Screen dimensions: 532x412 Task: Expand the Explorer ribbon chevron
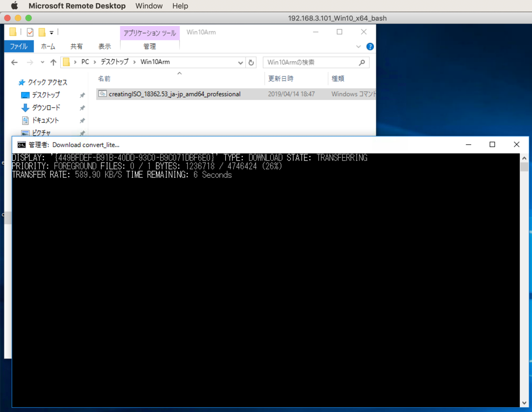tap(359, 47)
